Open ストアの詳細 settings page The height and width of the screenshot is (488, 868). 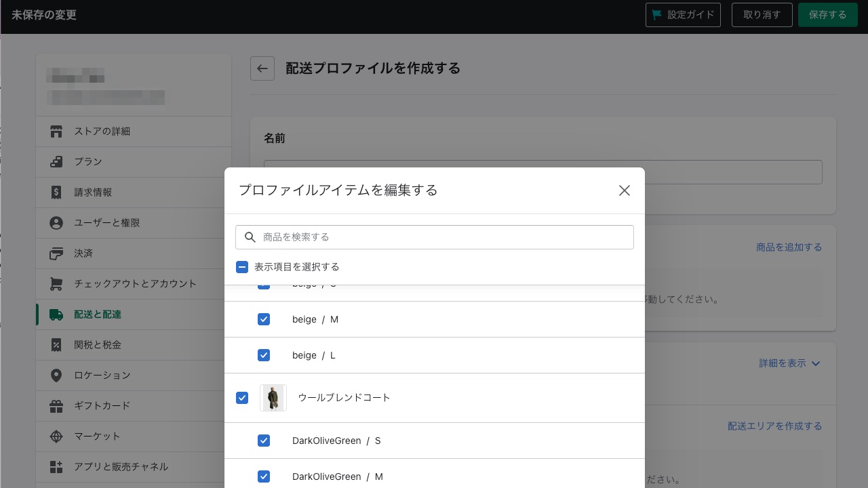point(134,131)
